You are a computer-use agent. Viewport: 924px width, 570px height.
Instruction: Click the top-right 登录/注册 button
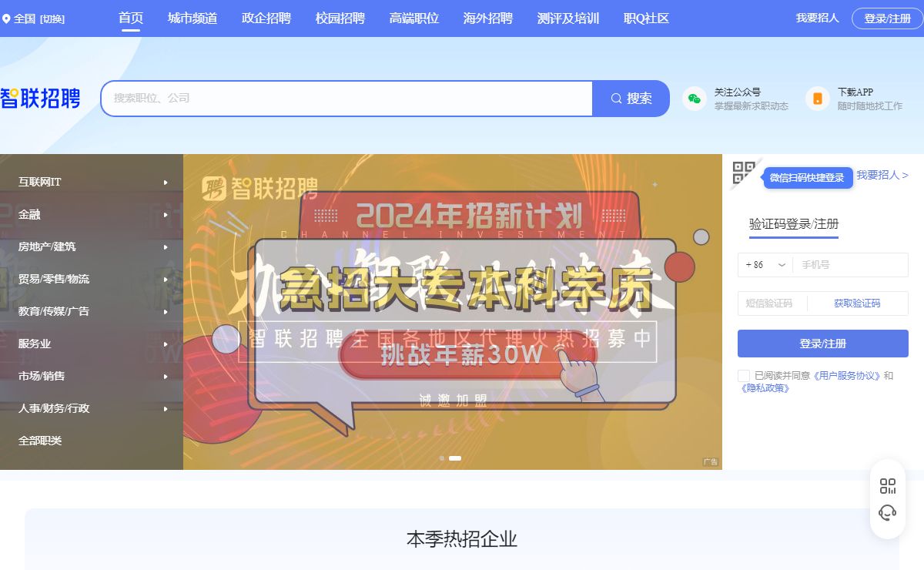click(x=887, y=18)
